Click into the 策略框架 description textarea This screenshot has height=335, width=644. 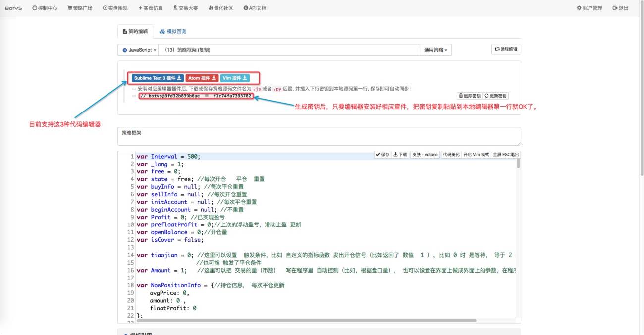[x=319, y=136]
